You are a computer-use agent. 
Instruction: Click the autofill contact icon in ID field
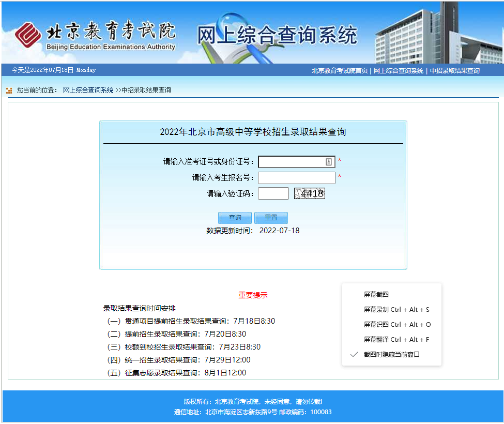point(329,162)
